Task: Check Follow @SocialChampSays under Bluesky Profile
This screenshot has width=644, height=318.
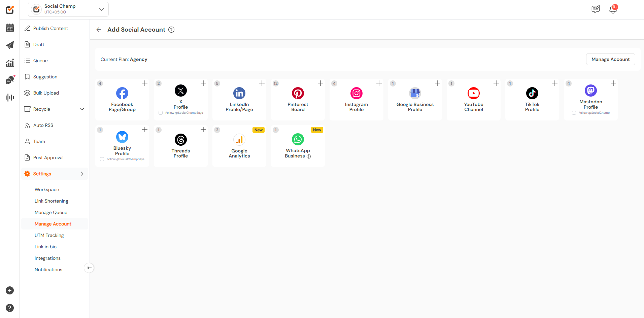Action: (x=102, y=159)
